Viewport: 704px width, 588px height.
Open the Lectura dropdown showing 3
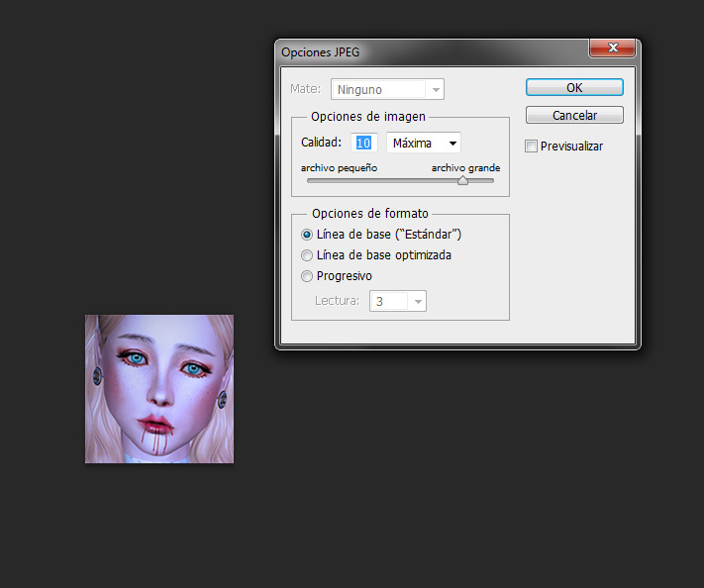[x=398, y=301]
